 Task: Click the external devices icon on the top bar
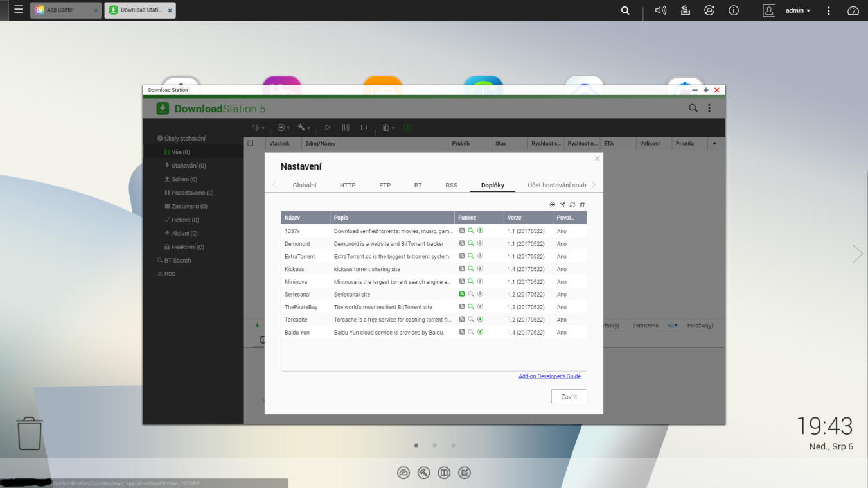[709, 10]
